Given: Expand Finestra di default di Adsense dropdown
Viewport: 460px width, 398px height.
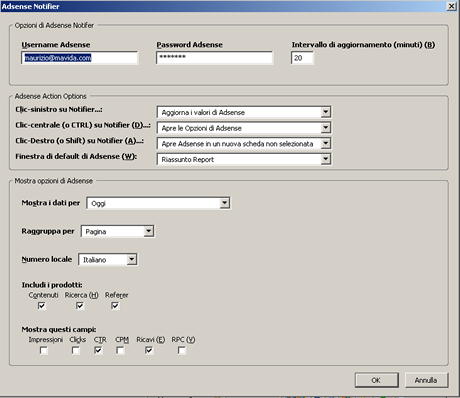Looking at the screenshot, I should click(x=244, y=159).
